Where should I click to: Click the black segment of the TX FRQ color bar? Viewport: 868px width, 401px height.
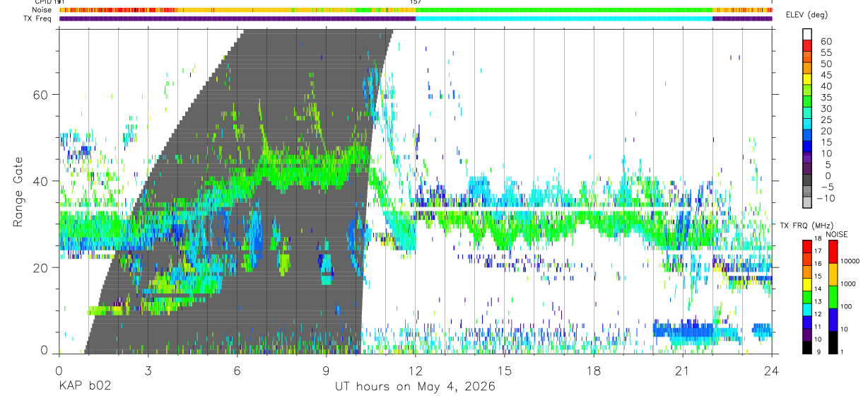click(x=807, y=347)
